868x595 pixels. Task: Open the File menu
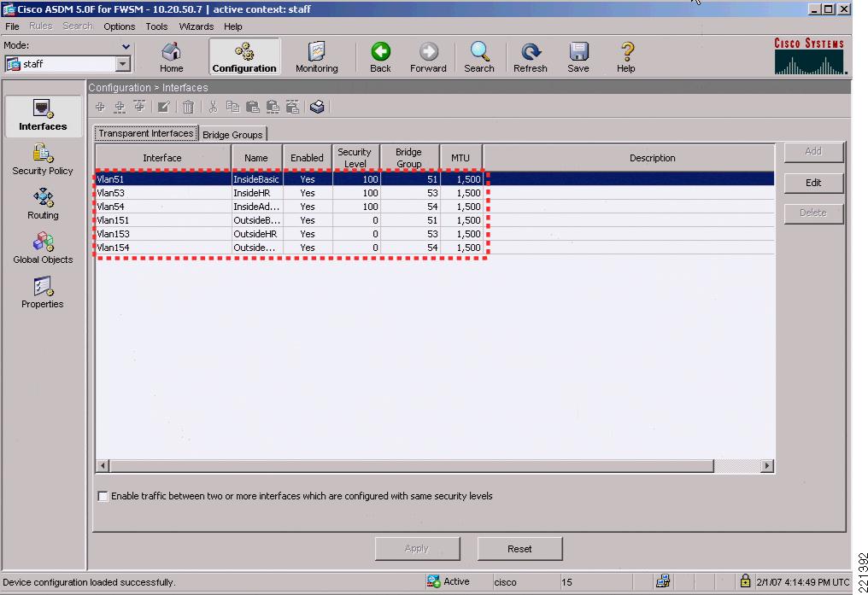12,26
